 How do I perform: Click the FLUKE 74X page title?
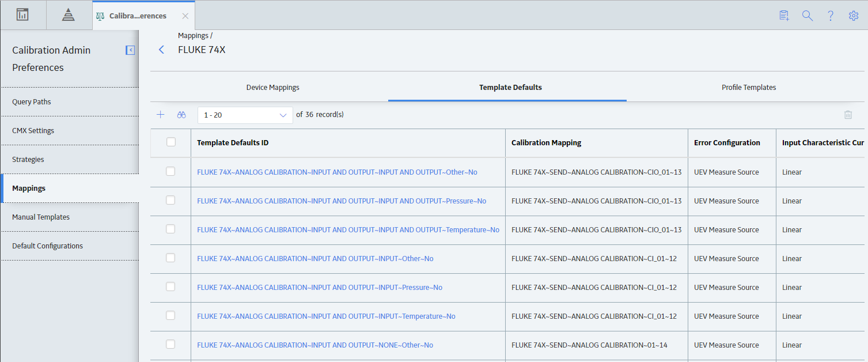click(202, 50)
